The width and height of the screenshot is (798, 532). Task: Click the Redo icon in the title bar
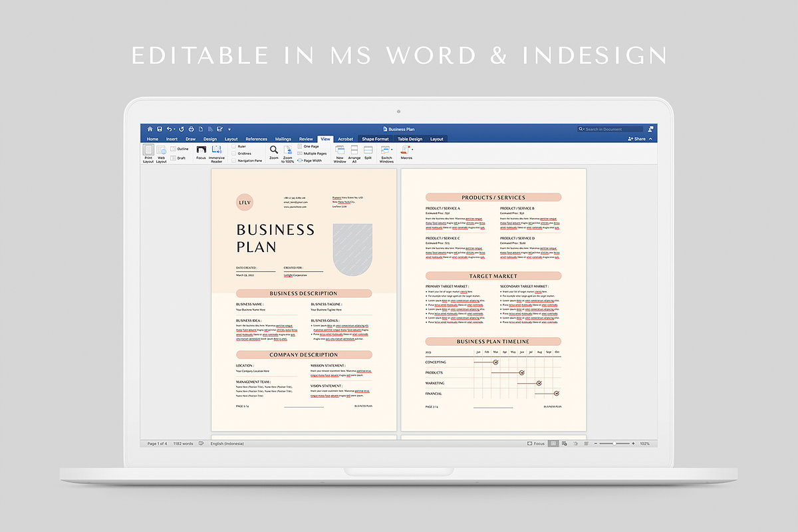(x=182, y=129)
